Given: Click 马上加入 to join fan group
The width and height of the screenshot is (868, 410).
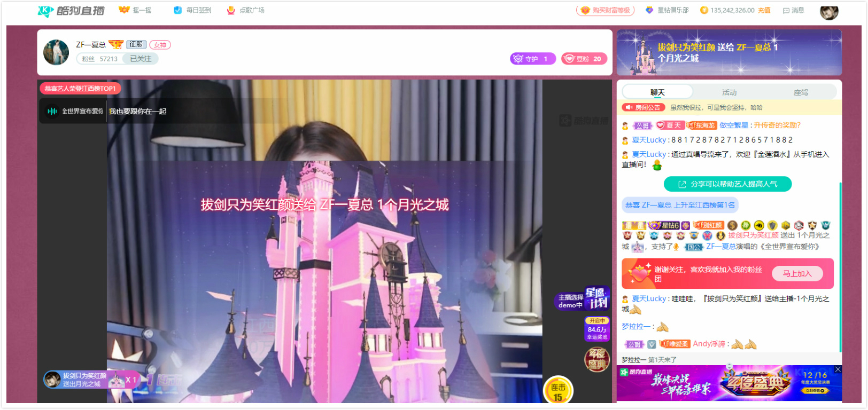Looking at the screenshot, I should pos(797,273).
